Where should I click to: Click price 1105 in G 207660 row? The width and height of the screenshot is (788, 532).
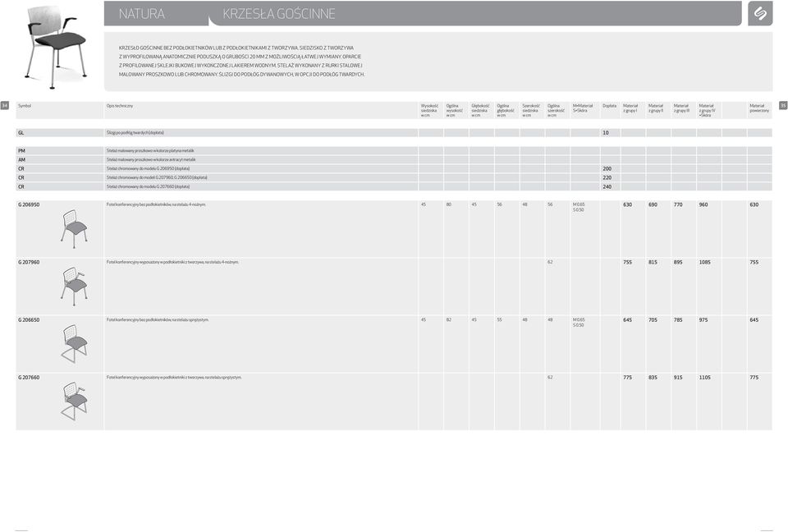(x=705, y=378)
